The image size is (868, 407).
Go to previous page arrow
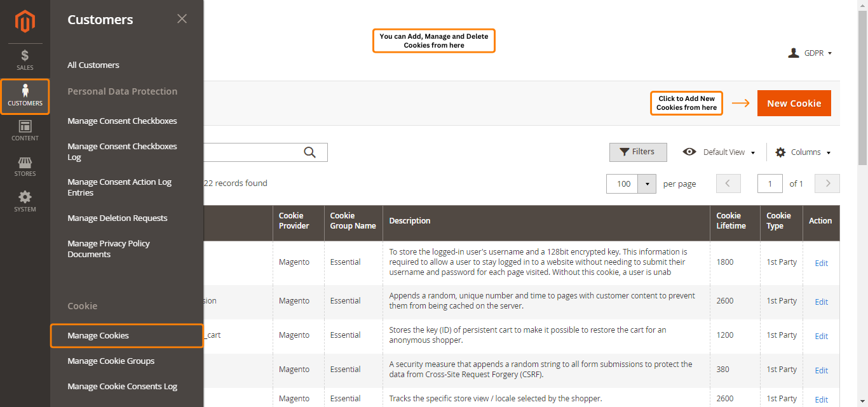click(x=728, y=183)
